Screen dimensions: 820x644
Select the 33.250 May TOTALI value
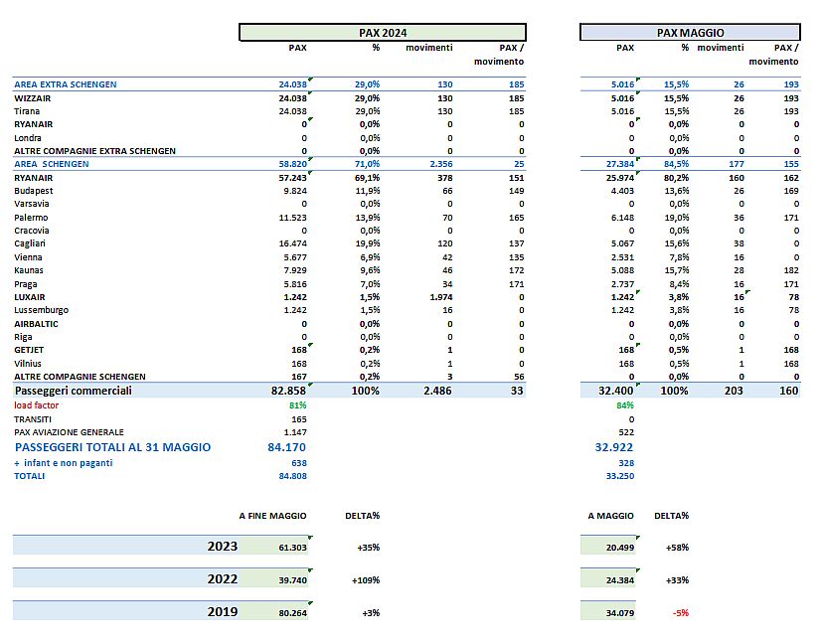[x=620, y=476]
